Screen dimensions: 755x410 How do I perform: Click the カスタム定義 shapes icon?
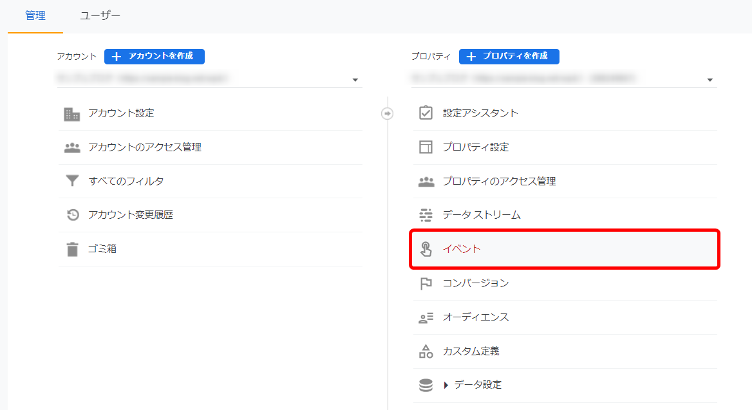click(426, 351)
